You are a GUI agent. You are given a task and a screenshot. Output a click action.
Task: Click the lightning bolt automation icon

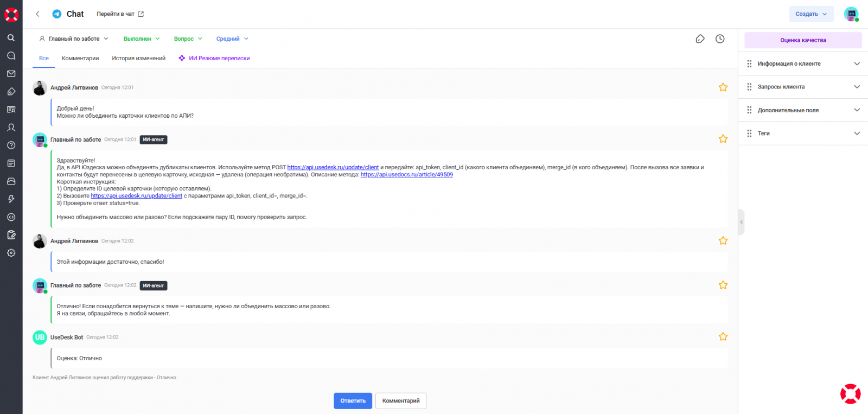pyautogui.click(x=11, y=199)
